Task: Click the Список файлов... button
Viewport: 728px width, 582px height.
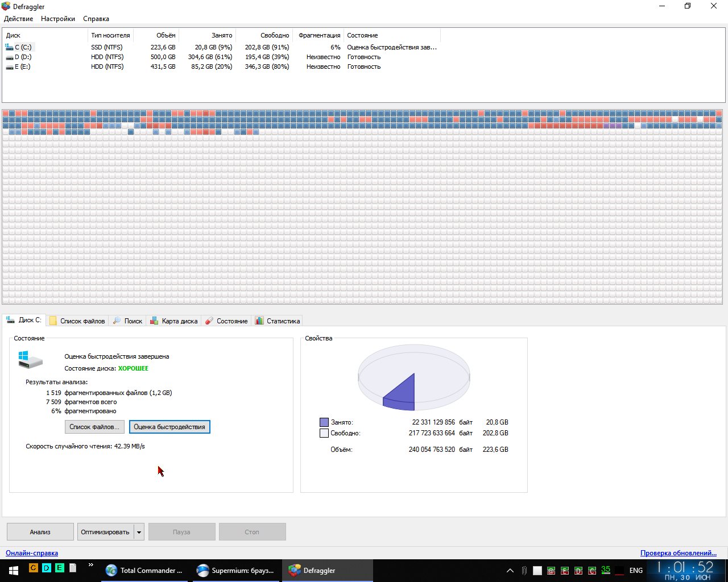Action: (x=94, y=427)
